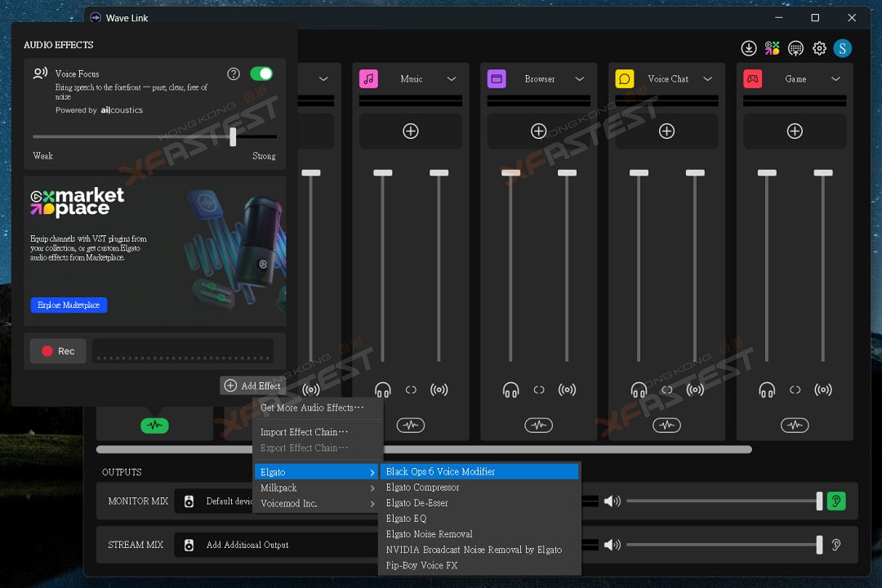Toggle the Stream Mix ear listen button

click(x=836, y=545)
